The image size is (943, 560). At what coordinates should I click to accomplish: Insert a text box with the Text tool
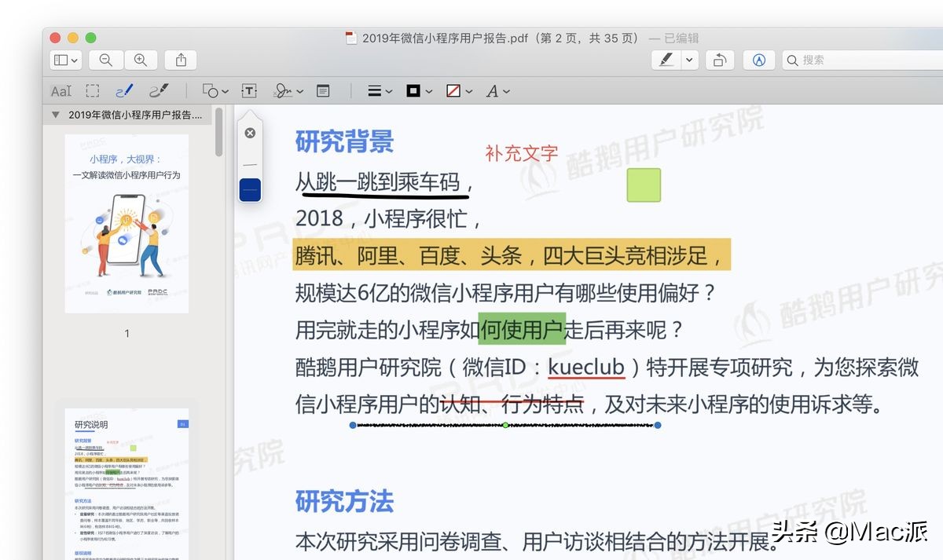(x=248, y=90)
